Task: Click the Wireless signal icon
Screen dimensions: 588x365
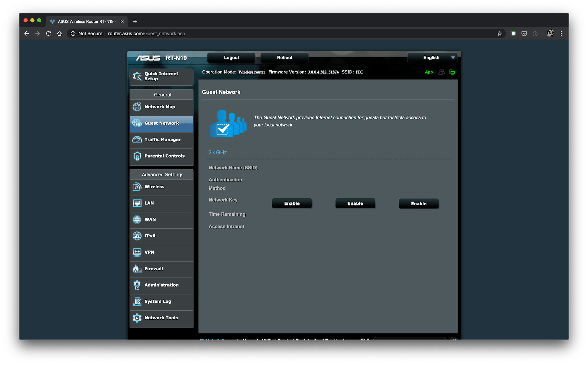Action: [x=137, y=187]
